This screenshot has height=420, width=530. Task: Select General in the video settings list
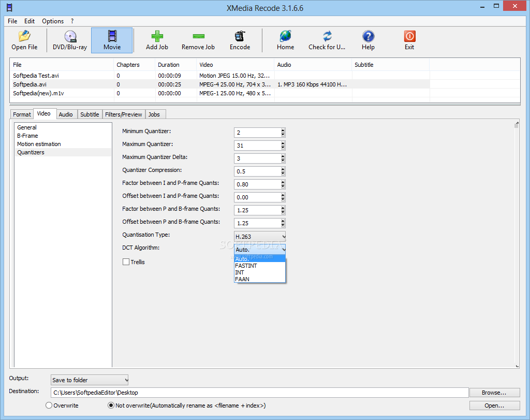point(63,127)
